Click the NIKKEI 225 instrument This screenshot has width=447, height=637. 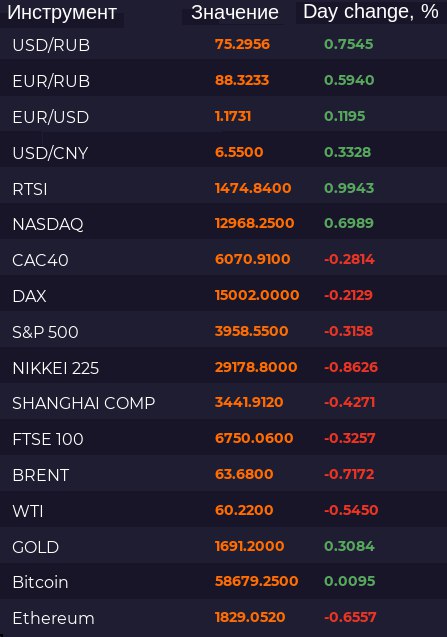tap(56, 368)
